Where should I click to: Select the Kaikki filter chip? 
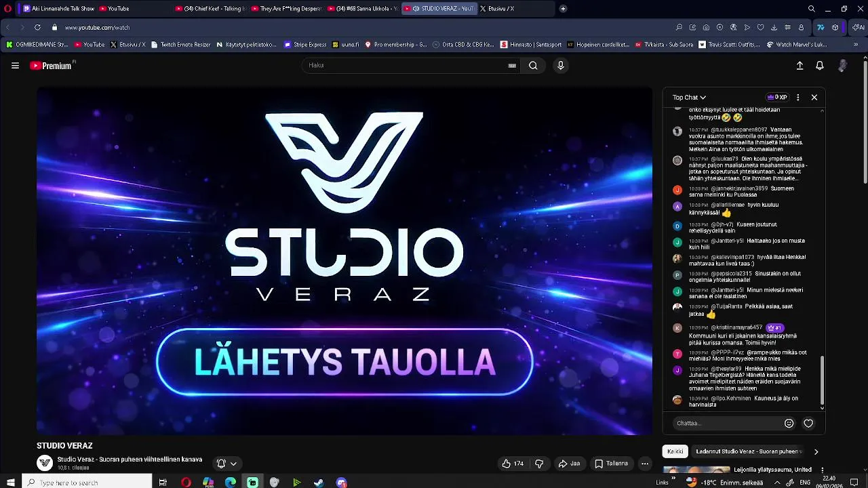675,451
